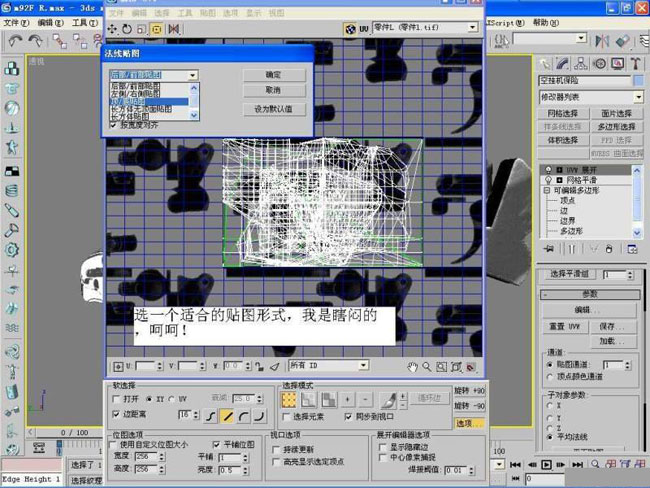Click the 旋转 +90 button
Viewport: 650px width, 488px height.
tap(469, 391)
